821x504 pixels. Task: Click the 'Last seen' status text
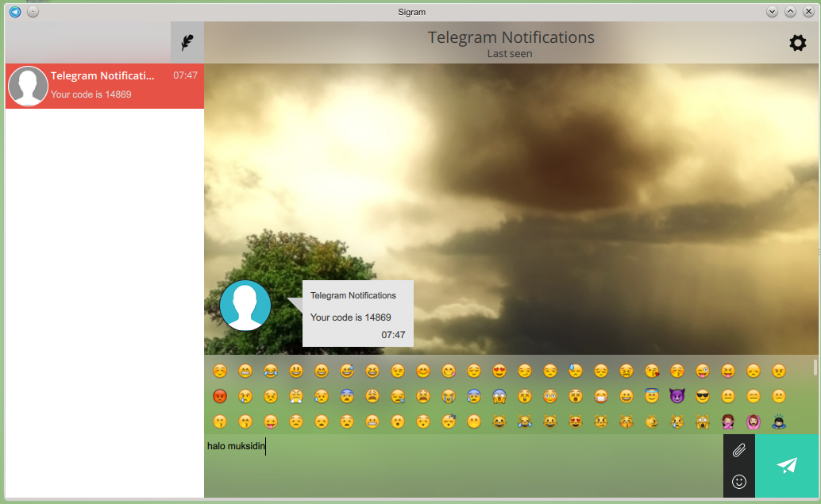510,53
